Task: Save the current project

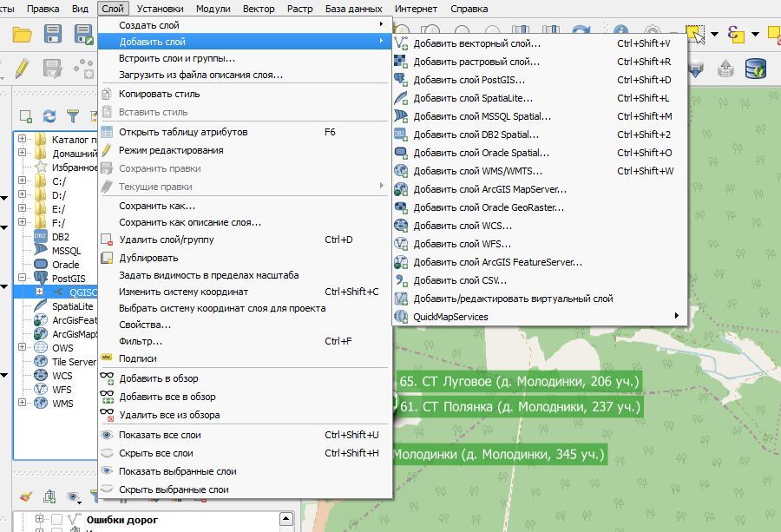Action: (x=52, y=33)
